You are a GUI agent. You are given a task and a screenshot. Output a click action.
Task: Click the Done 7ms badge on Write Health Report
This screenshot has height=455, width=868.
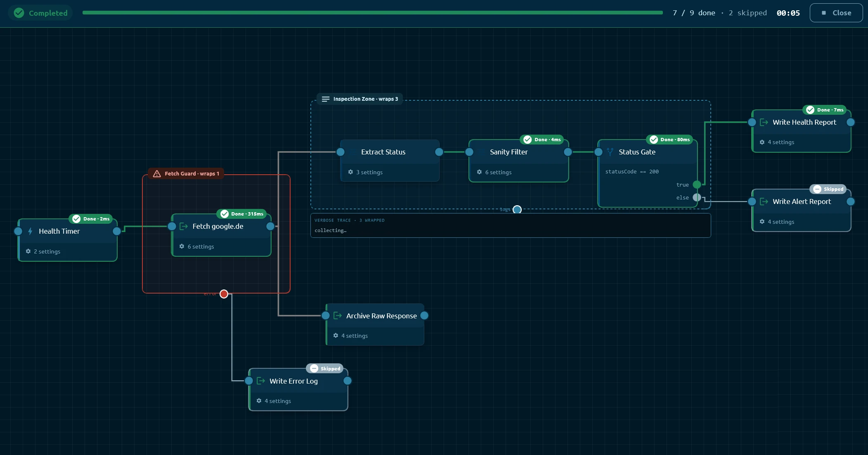pyautogui.click(x=825, y=110)
